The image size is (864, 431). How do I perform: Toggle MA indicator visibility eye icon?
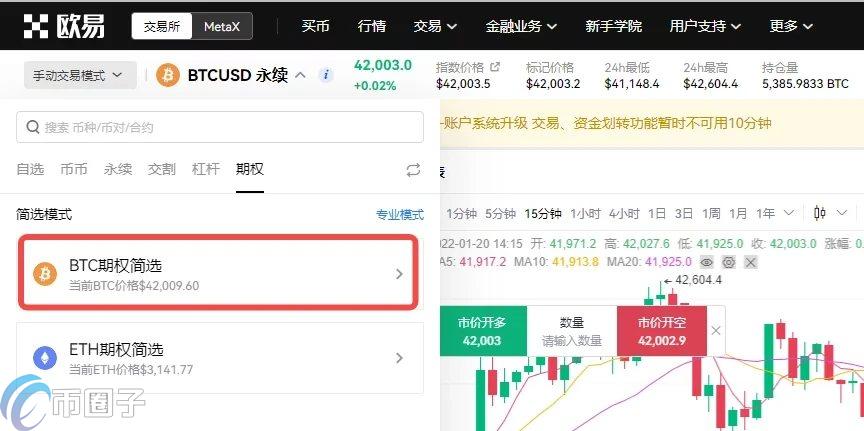pyautogui.click(x=706, y=262)
